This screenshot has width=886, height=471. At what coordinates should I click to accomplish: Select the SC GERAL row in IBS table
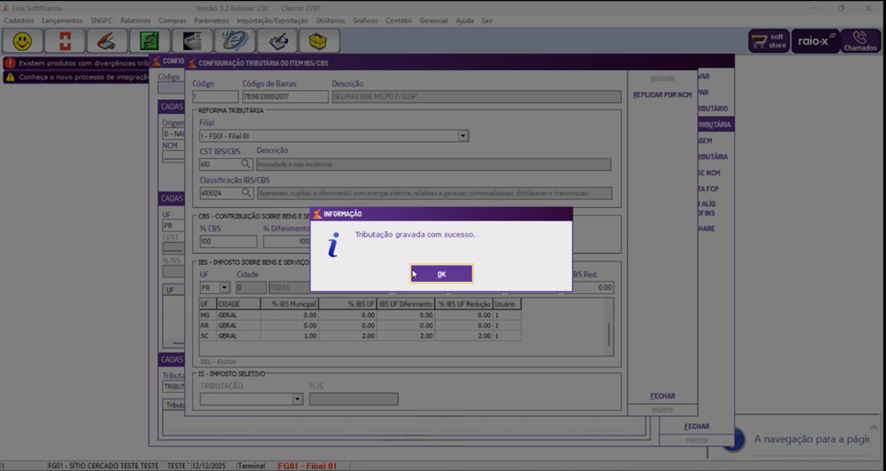[x=360, y=335]
